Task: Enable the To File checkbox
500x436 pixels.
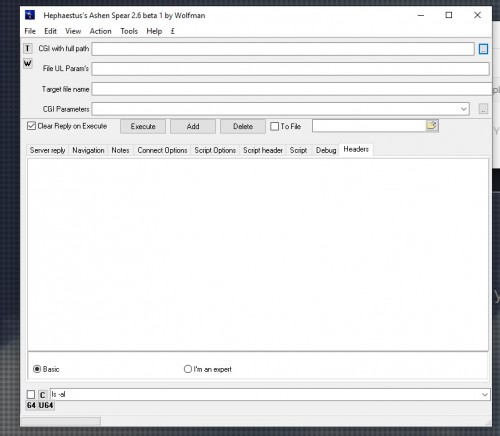Action: point(274,126)
